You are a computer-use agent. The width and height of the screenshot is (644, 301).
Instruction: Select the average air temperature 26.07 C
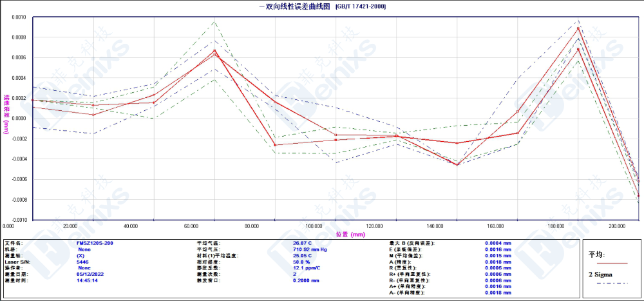click(302, 243)
